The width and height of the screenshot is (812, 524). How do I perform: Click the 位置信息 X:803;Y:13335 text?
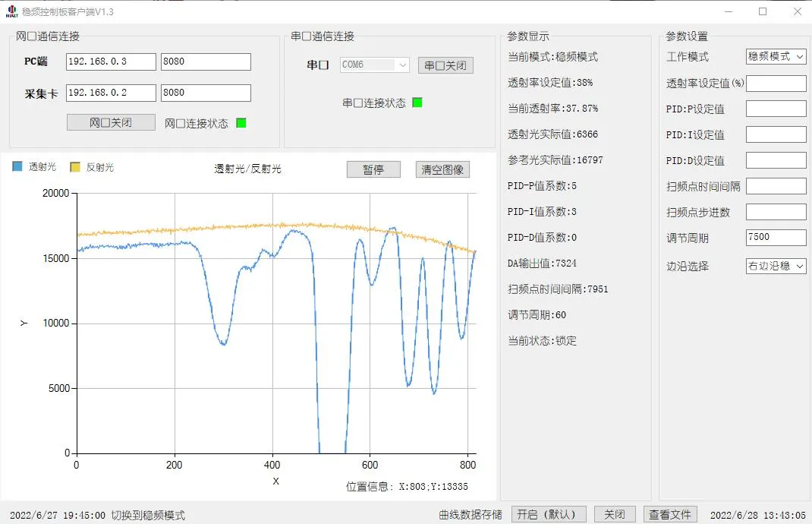pyautogui.click(x=407, y=487)
